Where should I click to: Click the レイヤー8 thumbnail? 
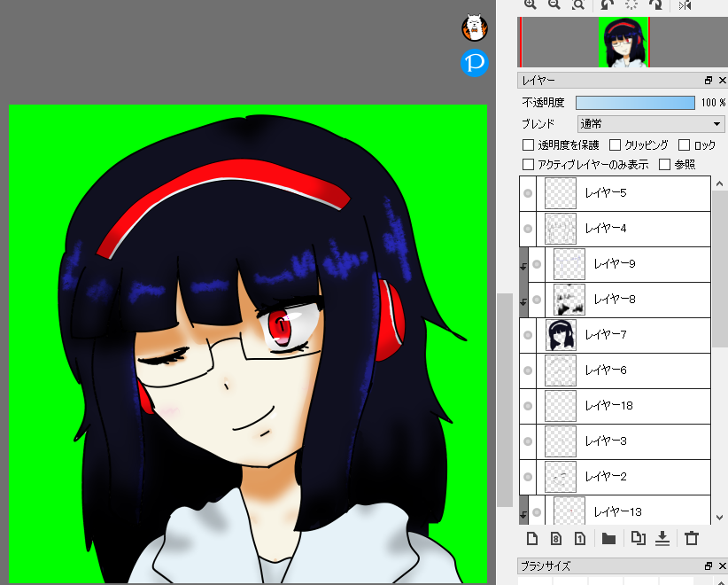tap(569, 300)
